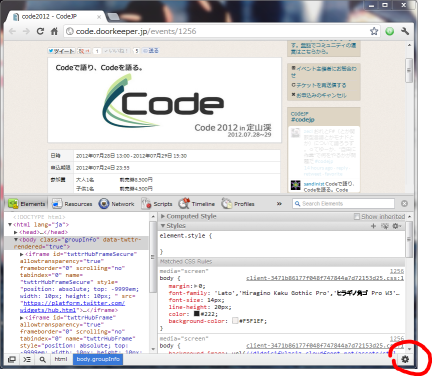
Task: Open the first client css:1 source link
Action: 325,278
